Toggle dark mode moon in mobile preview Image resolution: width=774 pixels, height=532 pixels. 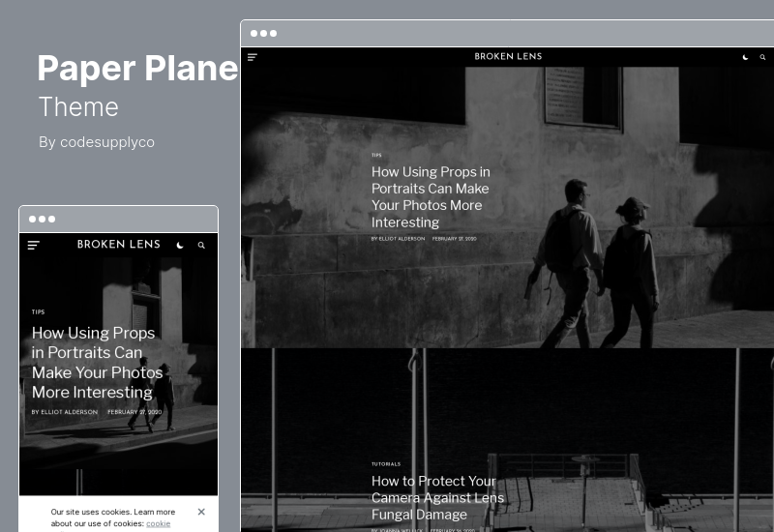point(180,245)
